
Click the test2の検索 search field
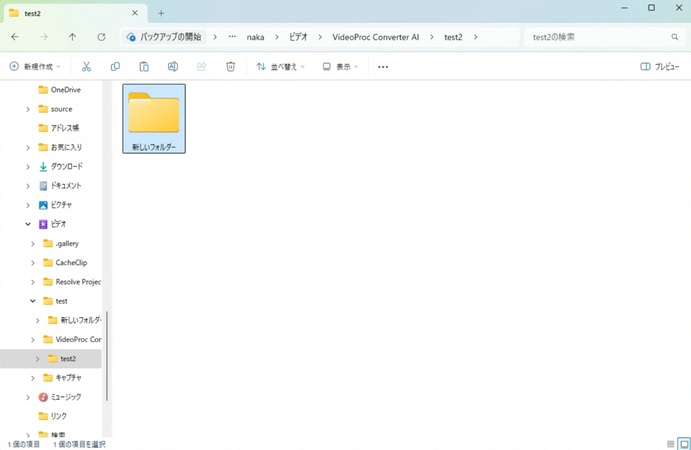[598, 37]
